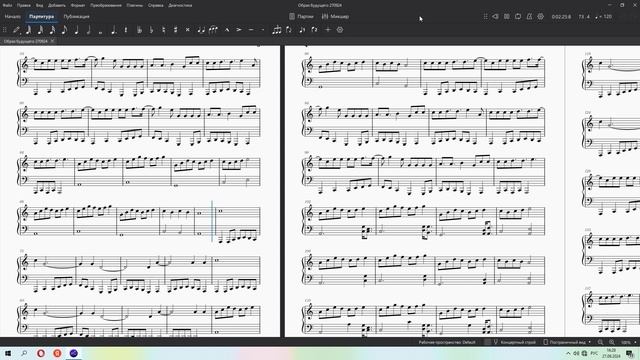
Task: Click the plus icon in note toolbar
Action: click(328, 29)
